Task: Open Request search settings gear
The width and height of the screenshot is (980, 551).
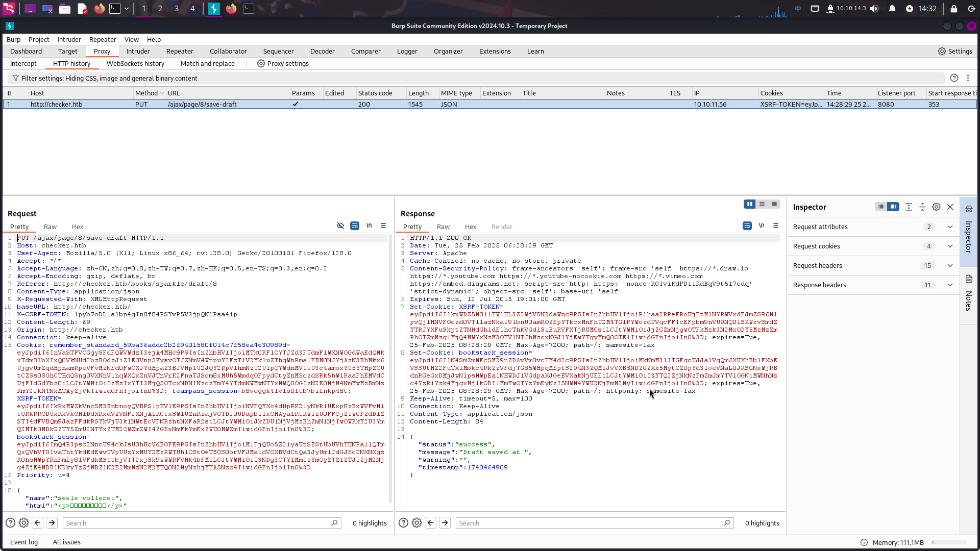Action: [23, 522]
